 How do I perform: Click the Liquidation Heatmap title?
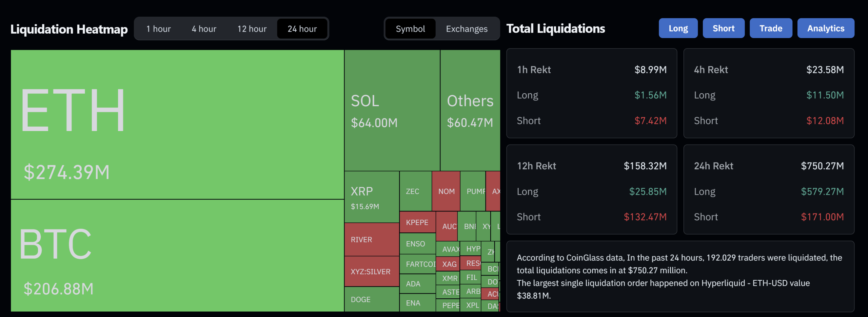(69, 29)
